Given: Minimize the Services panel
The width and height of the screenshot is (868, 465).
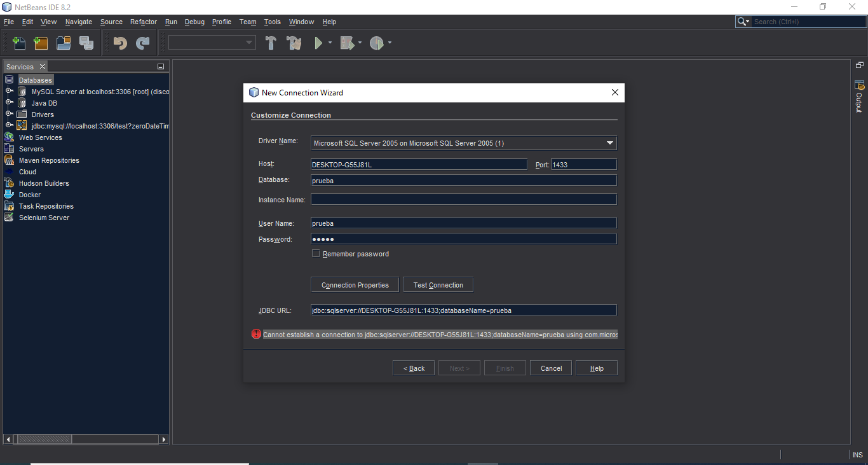Looking at the screenshot, I should pos(161,67).
